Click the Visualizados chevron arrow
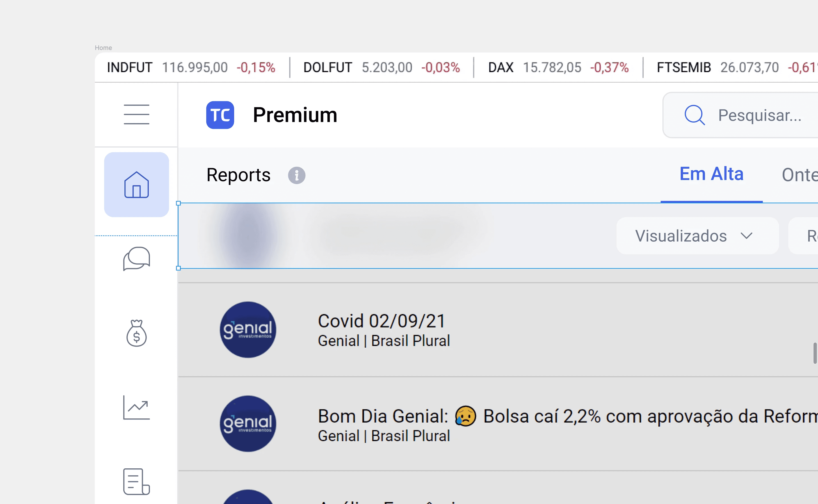Viewport: 818px width, 504px height. pos(746,236)
